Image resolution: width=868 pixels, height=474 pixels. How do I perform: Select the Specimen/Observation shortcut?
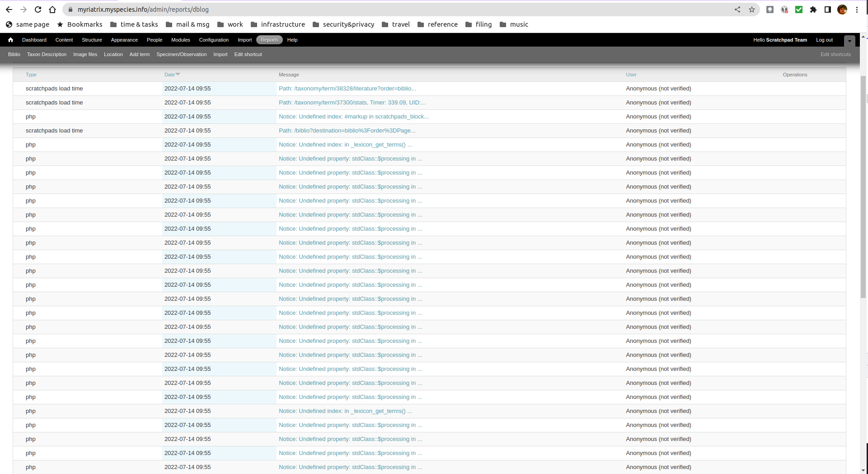(x=182, y=54)
